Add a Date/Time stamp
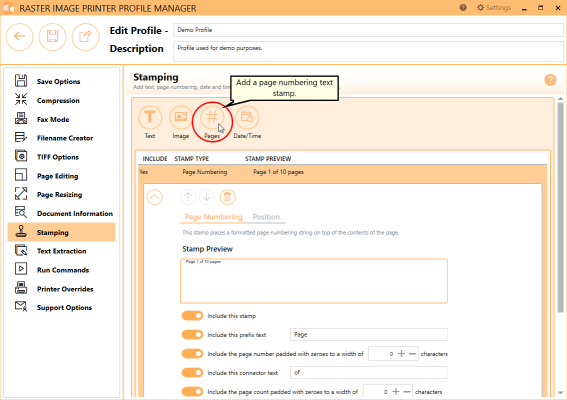Viewport: 567px width, 400px height. pyautogui.click(x=247, y=118)
